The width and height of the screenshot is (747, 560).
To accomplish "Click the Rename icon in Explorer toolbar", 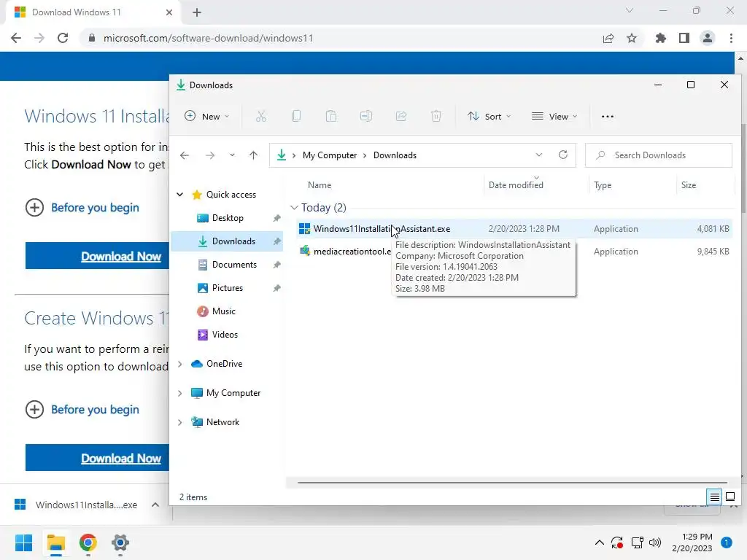I will pyautogui.click(x=366, y=116).
